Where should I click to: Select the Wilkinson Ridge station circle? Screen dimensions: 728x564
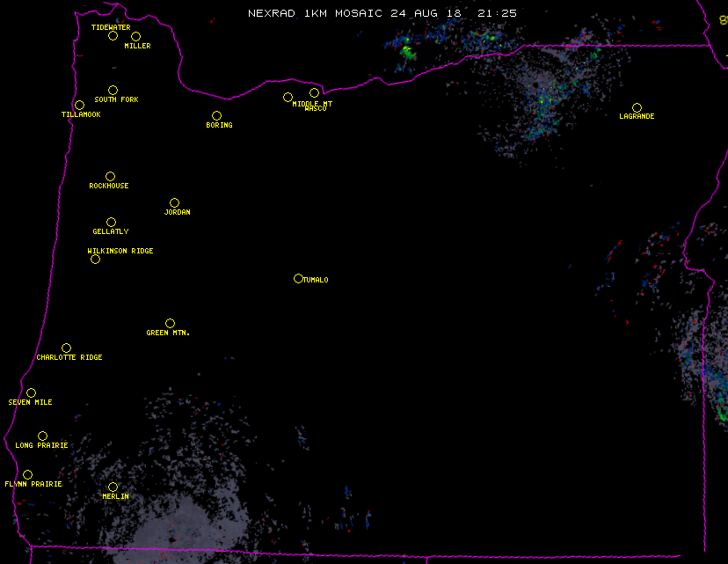coord(95,260)
